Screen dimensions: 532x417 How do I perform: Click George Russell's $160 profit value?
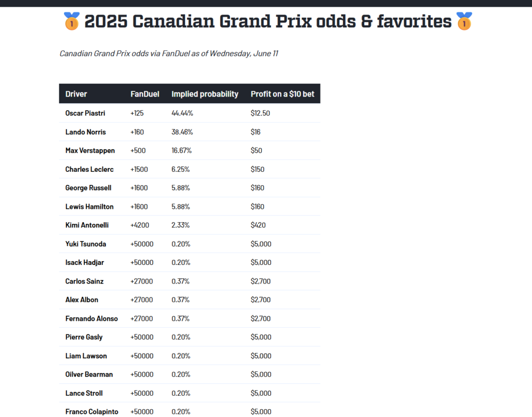(x=258, y=188)
